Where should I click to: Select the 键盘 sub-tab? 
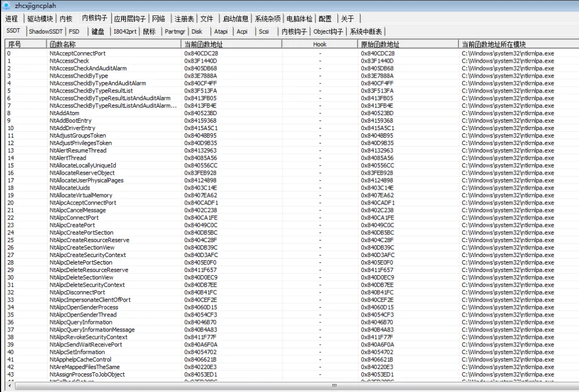click(98, 32)
